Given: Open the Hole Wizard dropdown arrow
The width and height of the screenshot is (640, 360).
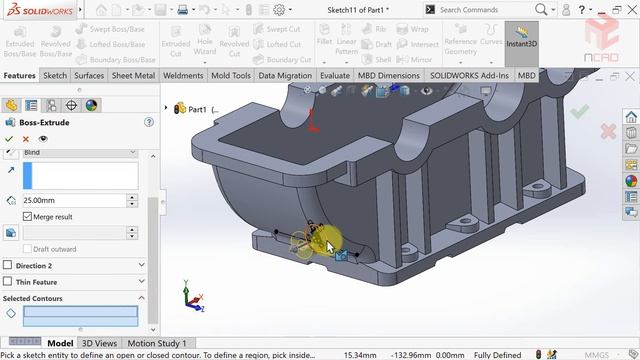Looking at the screenshot, I should 205,62.
